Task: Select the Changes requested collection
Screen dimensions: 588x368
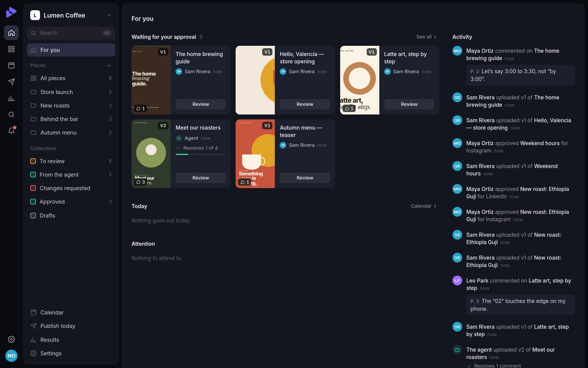Action: click(71, 188)
